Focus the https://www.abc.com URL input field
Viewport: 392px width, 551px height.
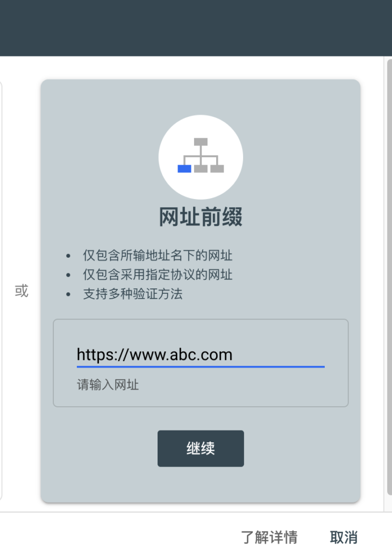coord(201,355)
